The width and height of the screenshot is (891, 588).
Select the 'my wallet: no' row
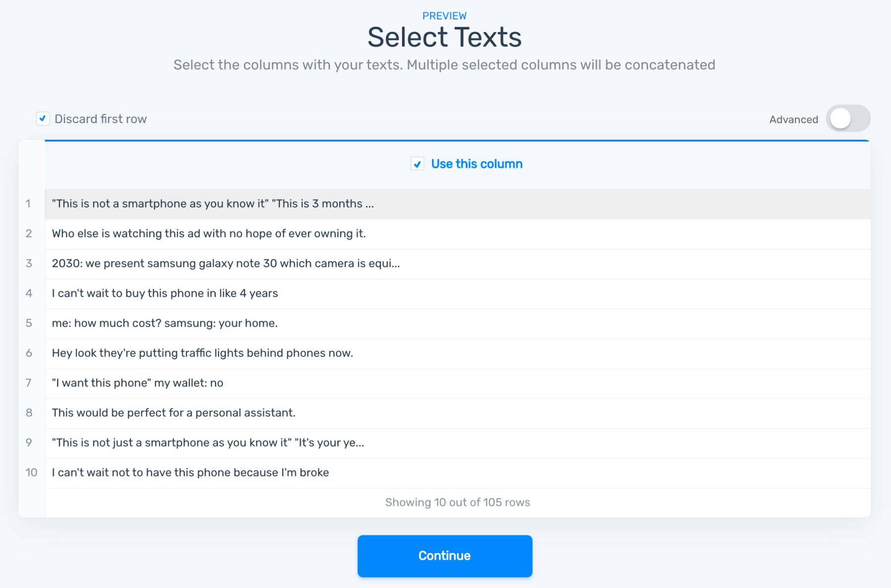tap(138, 383)
